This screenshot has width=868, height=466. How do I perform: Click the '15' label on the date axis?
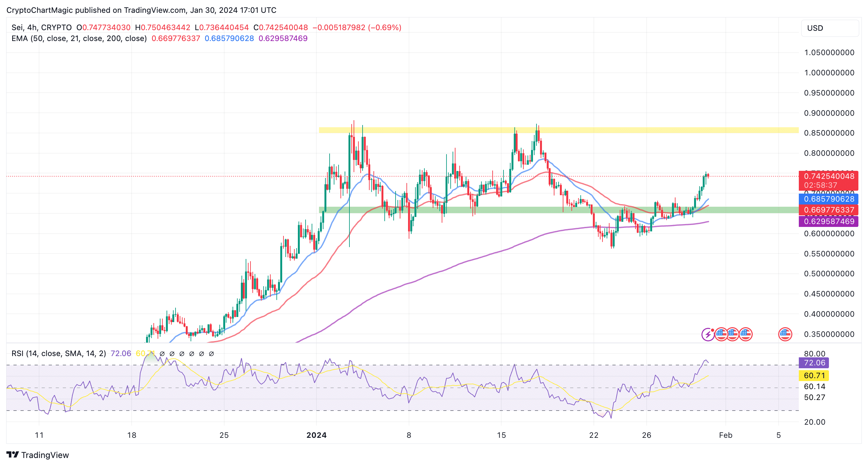(501, 435)
